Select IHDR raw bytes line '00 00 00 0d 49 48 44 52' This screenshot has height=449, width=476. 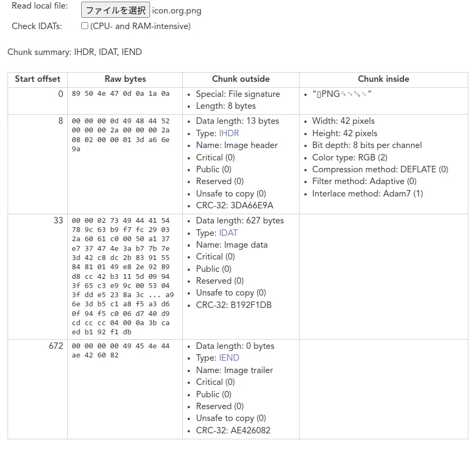point(121,121)
